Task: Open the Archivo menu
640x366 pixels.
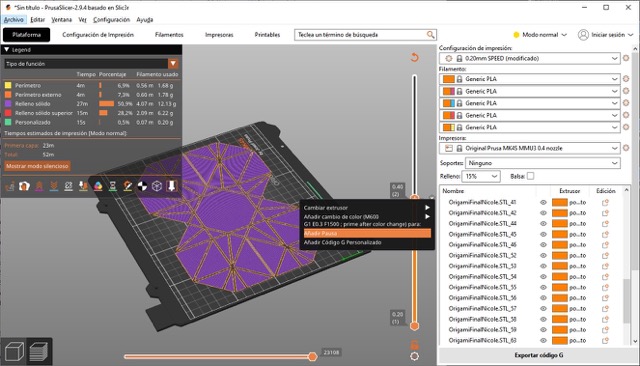Action: [x=13, y=20]
